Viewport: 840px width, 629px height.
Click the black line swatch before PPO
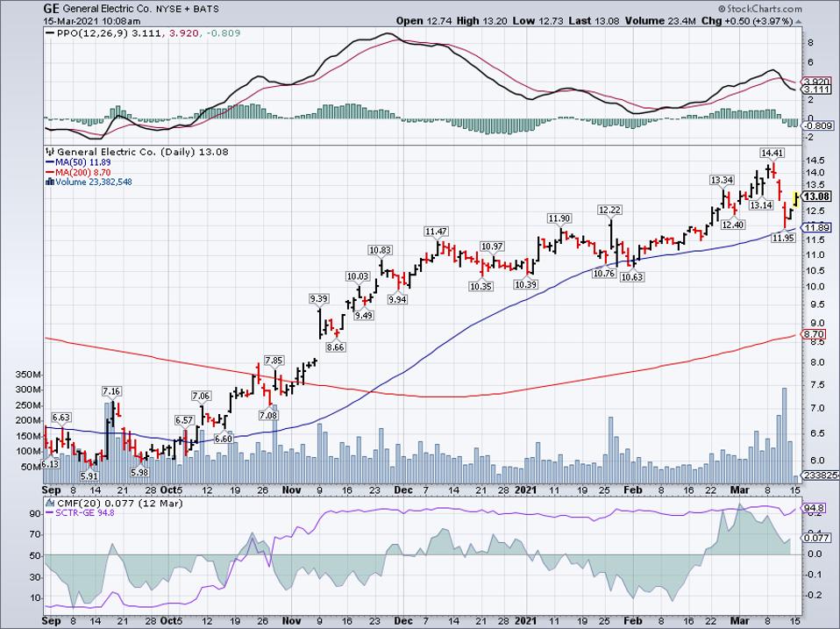point(50,33)
